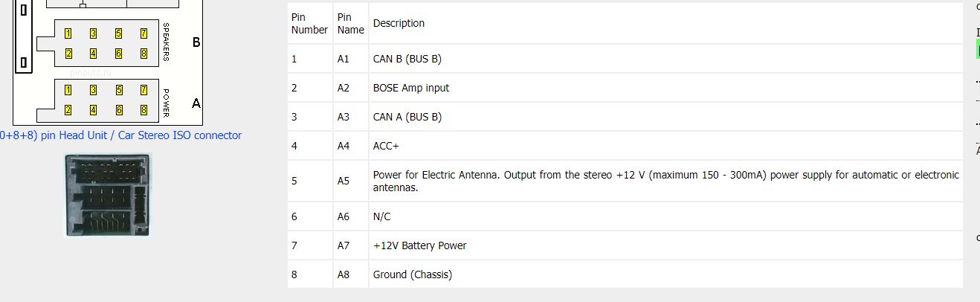Click pin 8 in the SPEAKERS connector B

point(144,54)
